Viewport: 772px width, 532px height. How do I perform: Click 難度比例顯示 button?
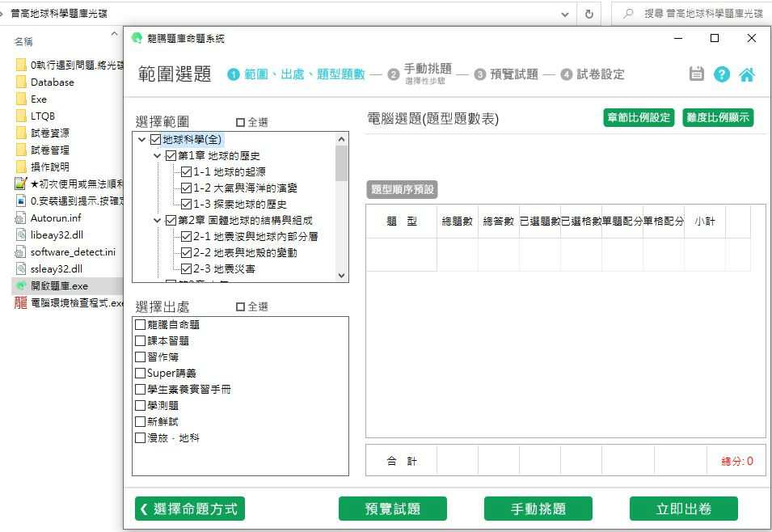coord(718,118)
